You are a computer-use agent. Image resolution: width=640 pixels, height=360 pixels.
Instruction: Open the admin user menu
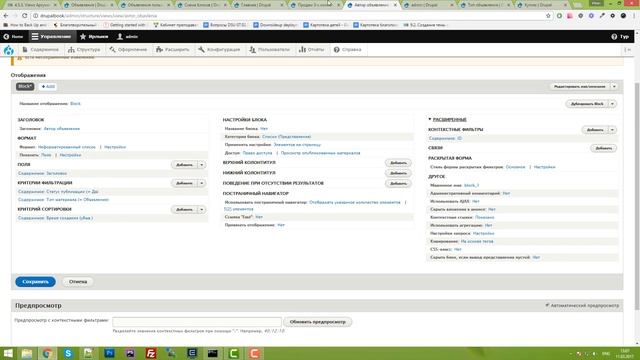pos(127,36)
